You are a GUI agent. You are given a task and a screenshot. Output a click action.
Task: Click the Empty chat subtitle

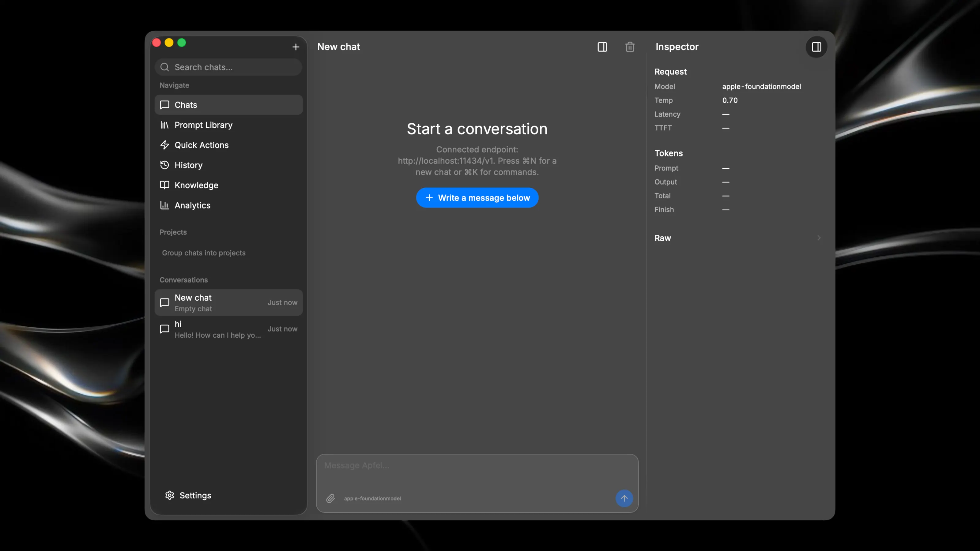pyautogui.click(x=193, y=309)
